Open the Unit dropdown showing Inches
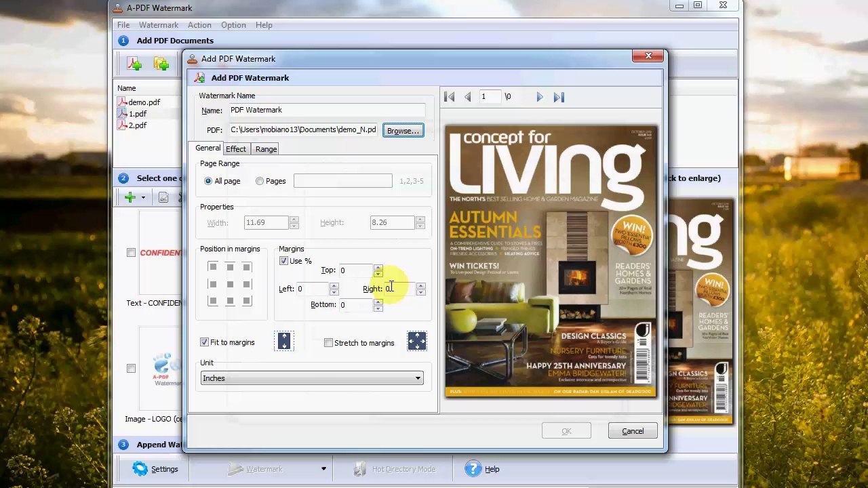 [x=312, y=378]
